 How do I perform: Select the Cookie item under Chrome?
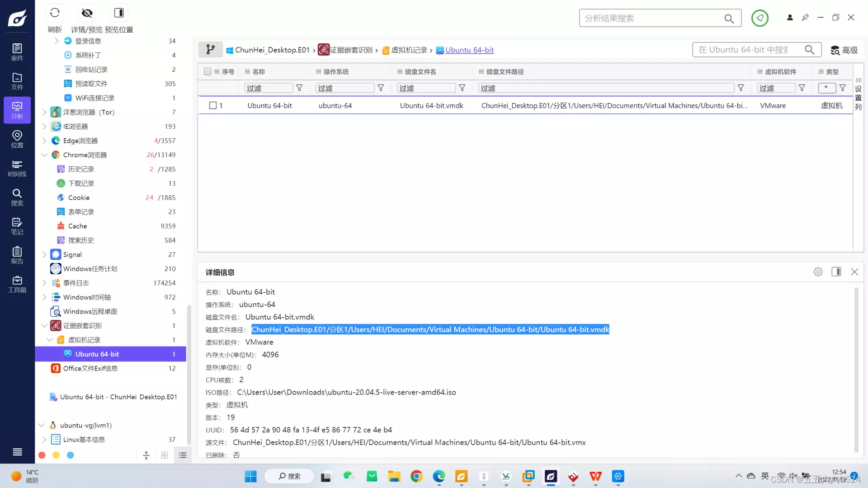(79, 197)
